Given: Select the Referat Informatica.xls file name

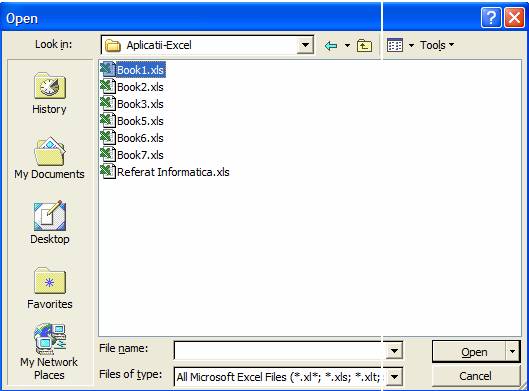Looking at the screenshot, I should pos(173,172).
